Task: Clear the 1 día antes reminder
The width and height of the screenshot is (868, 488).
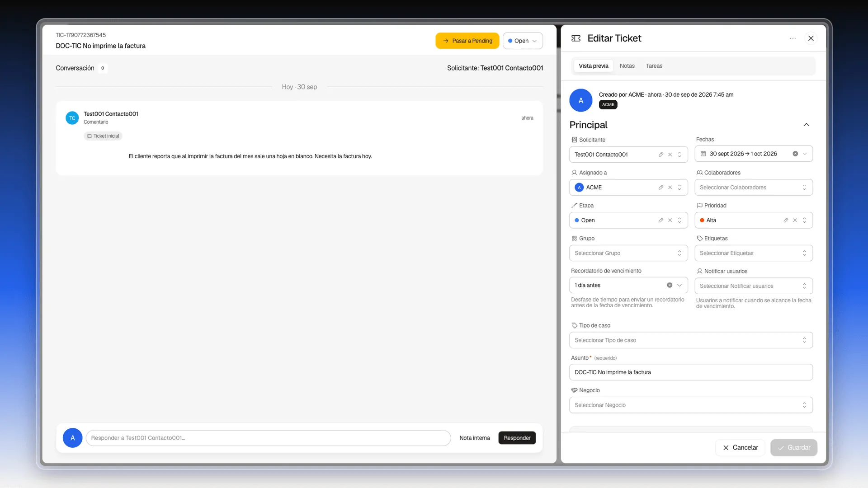Action: [670, 285]
